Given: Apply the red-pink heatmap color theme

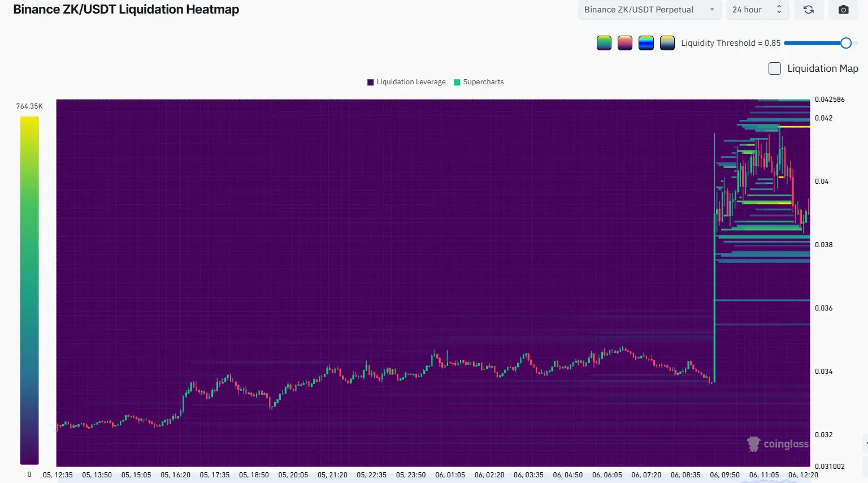Looking at the screenshot, I should [x=624, y=42].
